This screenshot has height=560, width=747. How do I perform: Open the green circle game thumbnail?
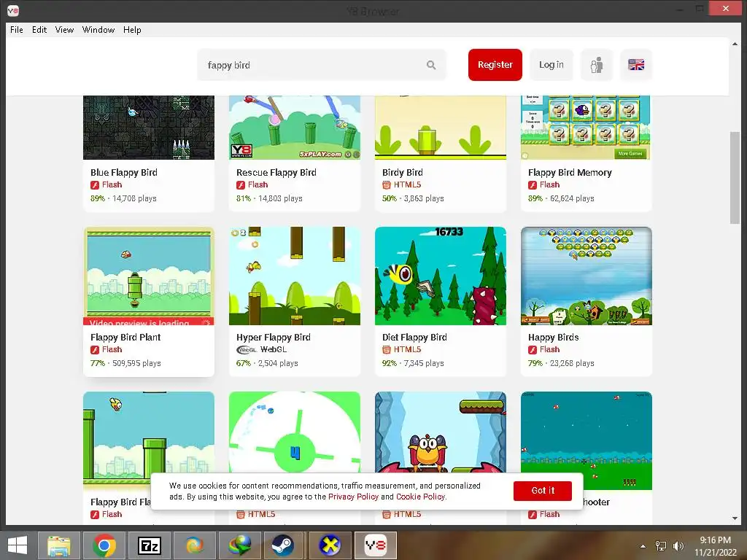click(295, 432)
